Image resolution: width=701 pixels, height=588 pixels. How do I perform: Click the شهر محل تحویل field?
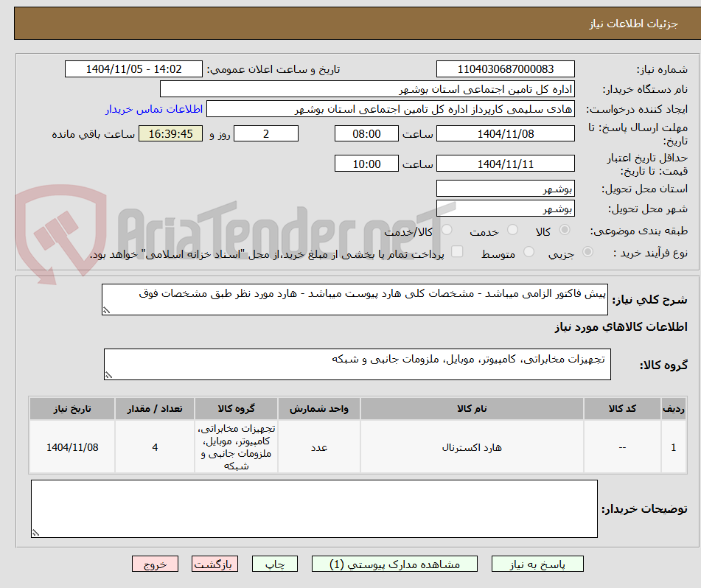pos(505,209)
